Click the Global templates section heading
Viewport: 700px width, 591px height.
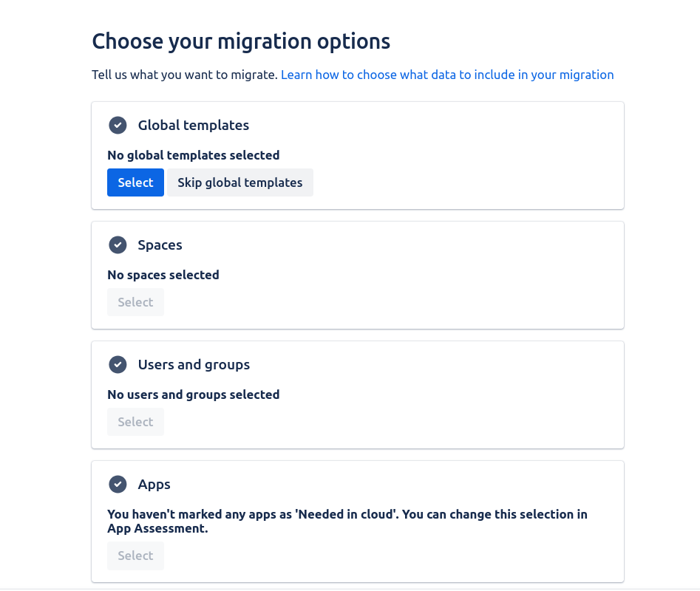(193, 126)
